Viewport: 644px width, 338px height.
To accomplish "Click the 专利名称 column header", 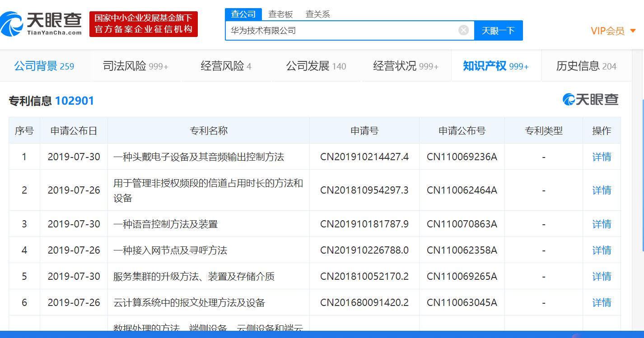I will click(x=209, y=131).
